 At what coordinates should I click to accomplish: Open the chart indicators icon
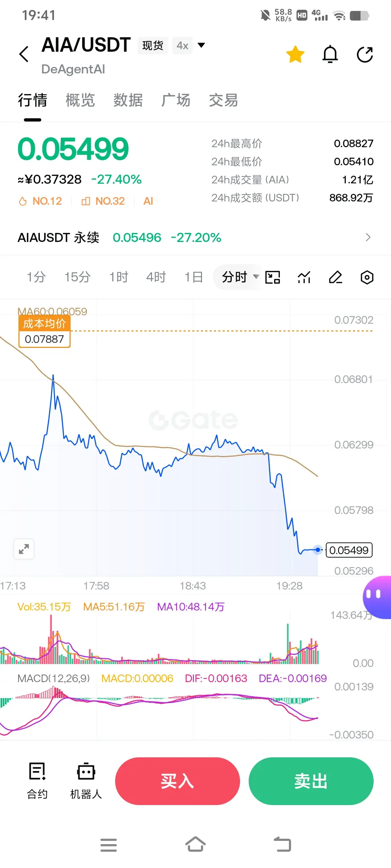[304, 277]
